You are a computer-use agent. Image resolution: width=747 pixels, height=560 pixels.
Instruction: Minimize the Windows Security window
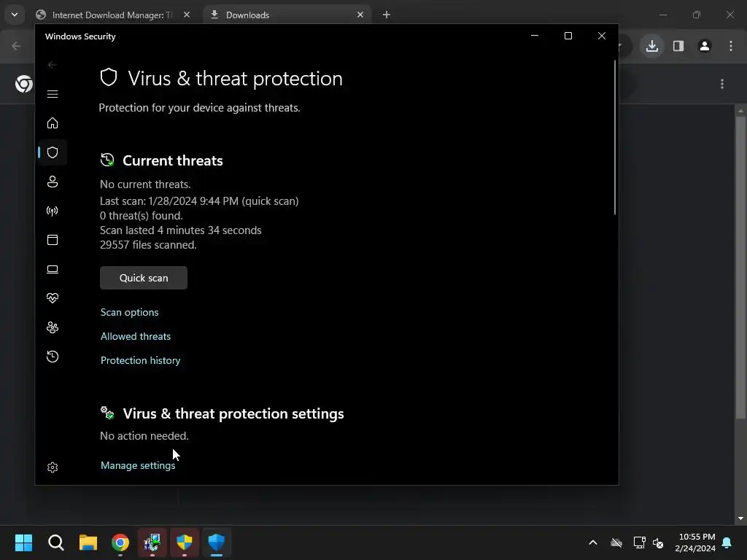click(x=535, y=36)
